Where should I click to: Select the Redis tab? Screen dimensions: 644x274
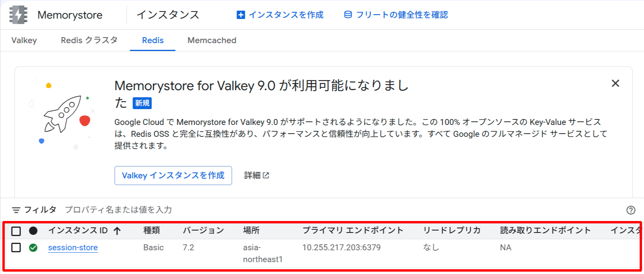153,40
